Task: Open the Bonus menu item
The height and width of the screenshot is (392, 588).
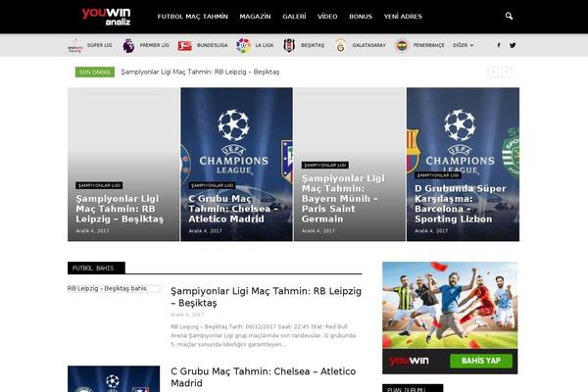Action: 361,17
